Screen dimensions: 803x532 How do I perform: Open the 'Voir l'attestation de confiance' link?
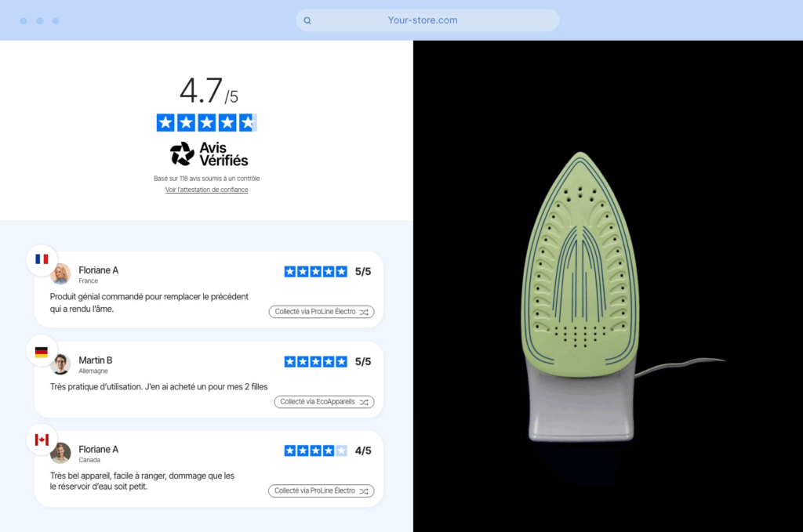pos(206,190)
